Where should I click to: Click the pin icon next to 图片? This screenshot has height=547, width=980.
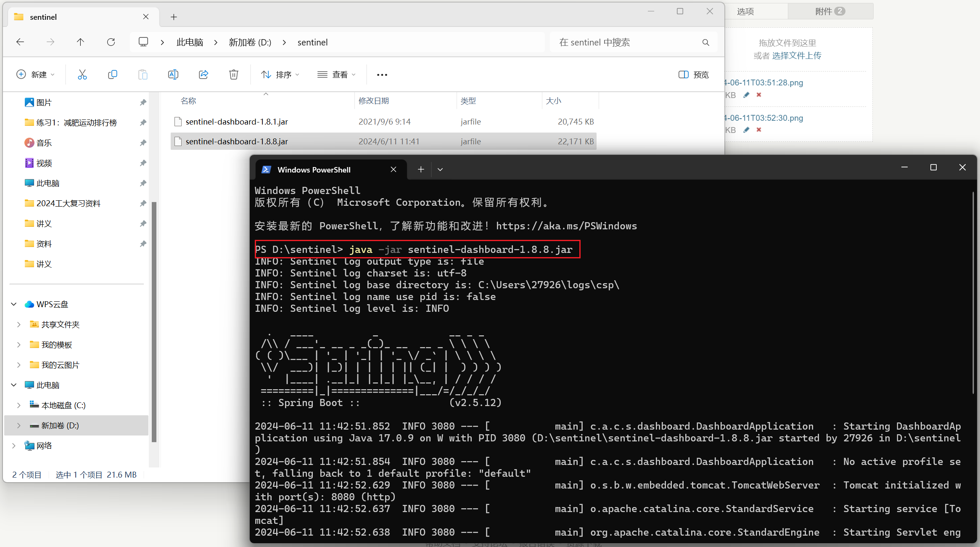143,102
